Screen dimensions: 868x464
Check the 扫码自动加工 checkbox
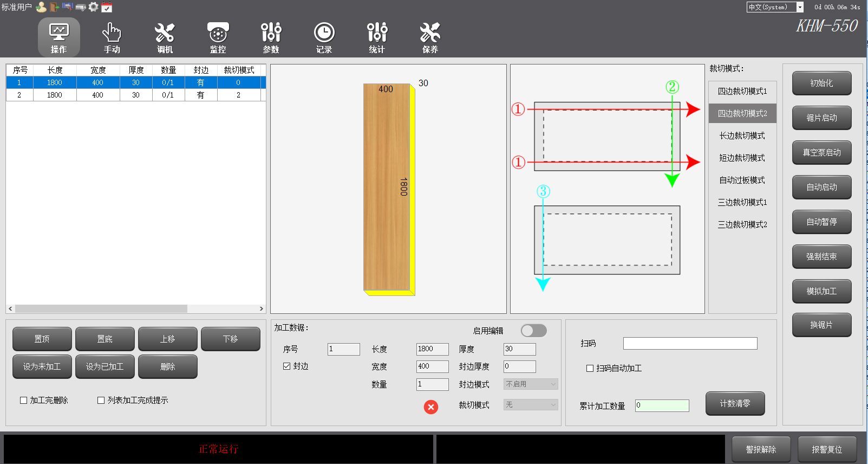[x=590, y=369]
